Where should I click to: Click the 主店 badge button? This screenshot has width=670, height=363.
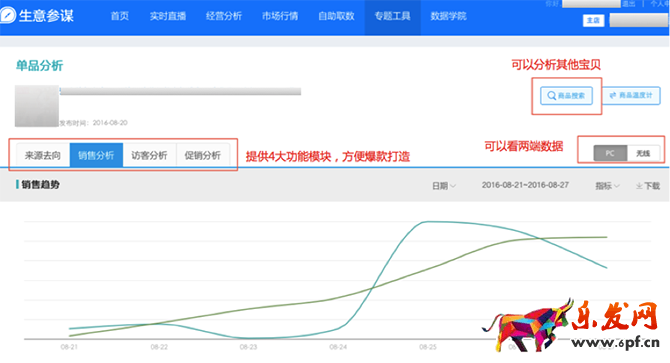(594, 20)
